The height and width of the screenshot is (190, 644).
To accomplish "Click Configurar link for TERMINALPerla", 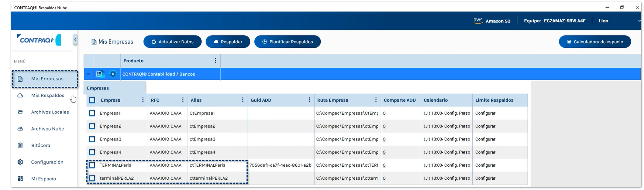I will point(485,165).
